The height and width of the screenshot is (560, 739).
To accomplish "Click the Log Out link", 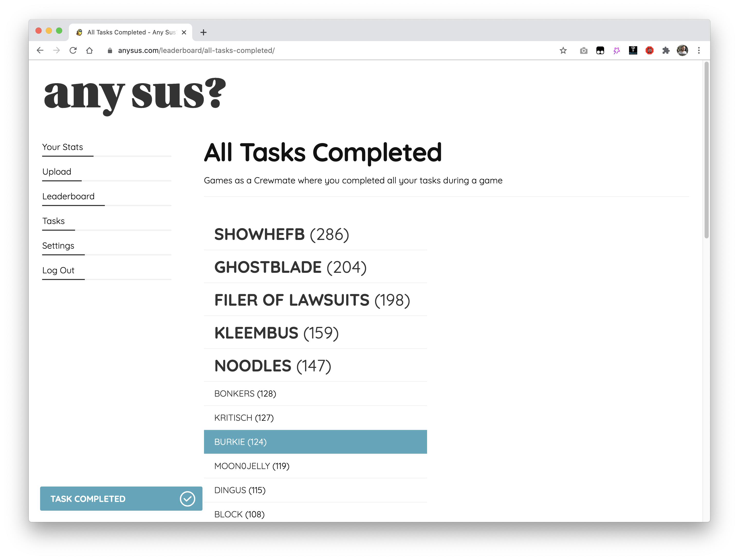I will click(x=59, y=270).
